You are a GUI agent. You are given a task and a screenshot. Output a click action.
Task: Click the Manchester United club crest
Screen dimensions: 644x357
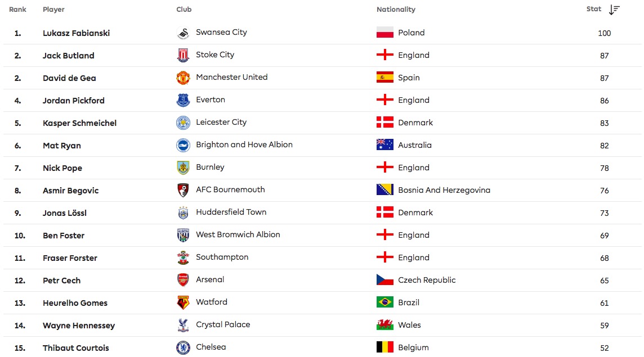coord(183,78)
